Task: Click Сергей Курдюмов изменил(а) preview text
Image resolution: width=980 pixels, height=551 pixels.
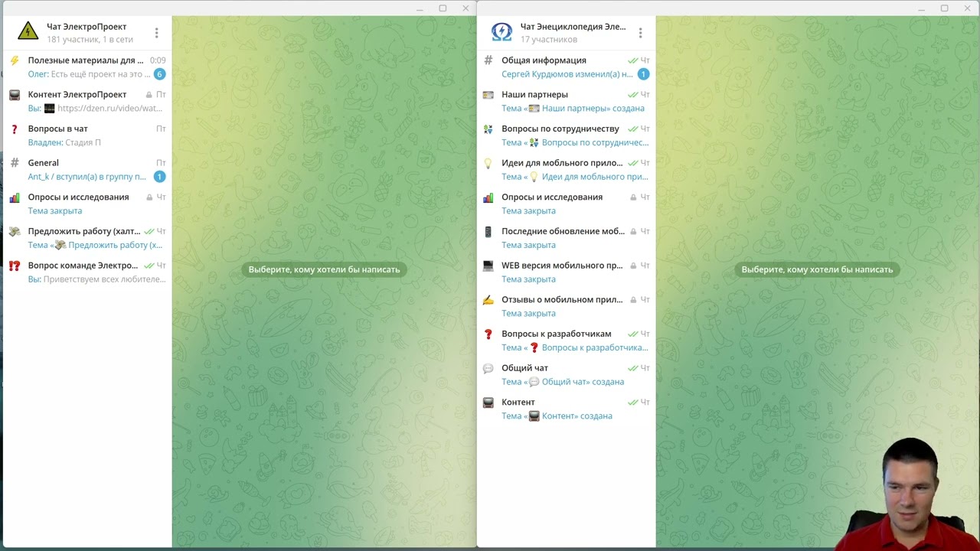Action: click(x=567, y=74)
